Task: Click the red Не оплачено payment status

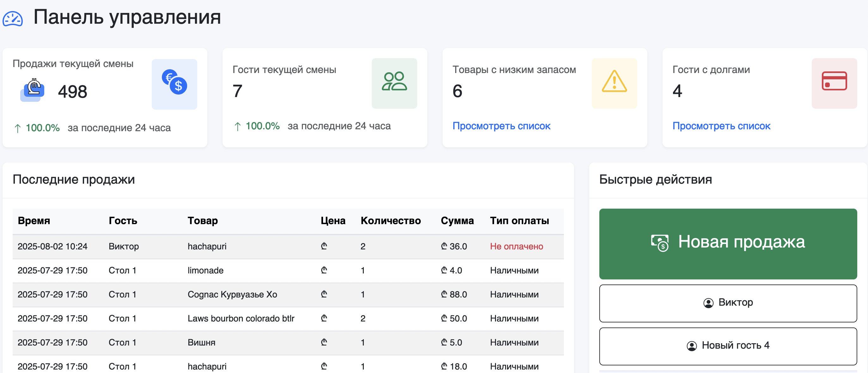Action: coord(516,246)
